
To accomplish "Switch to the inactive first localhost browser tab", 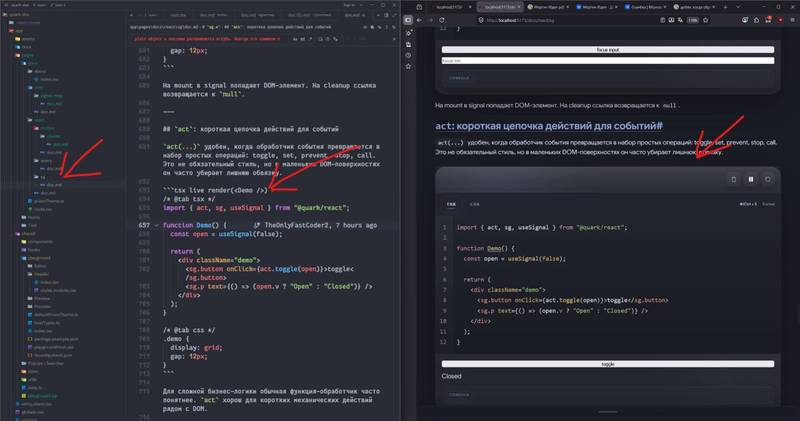I will coord(449,7).
